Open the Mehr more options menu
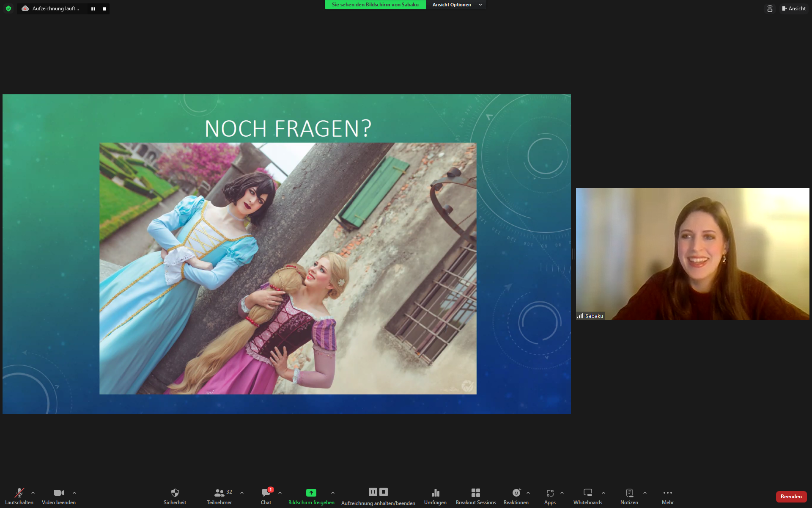The height and width of the screenshot is (508, 812). [x=668, y=496]
